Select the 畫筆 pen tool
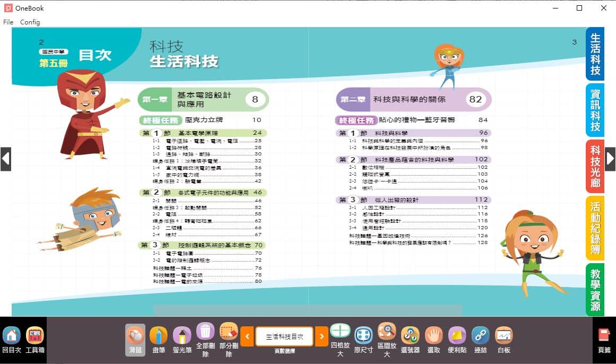 click(159, 340)
